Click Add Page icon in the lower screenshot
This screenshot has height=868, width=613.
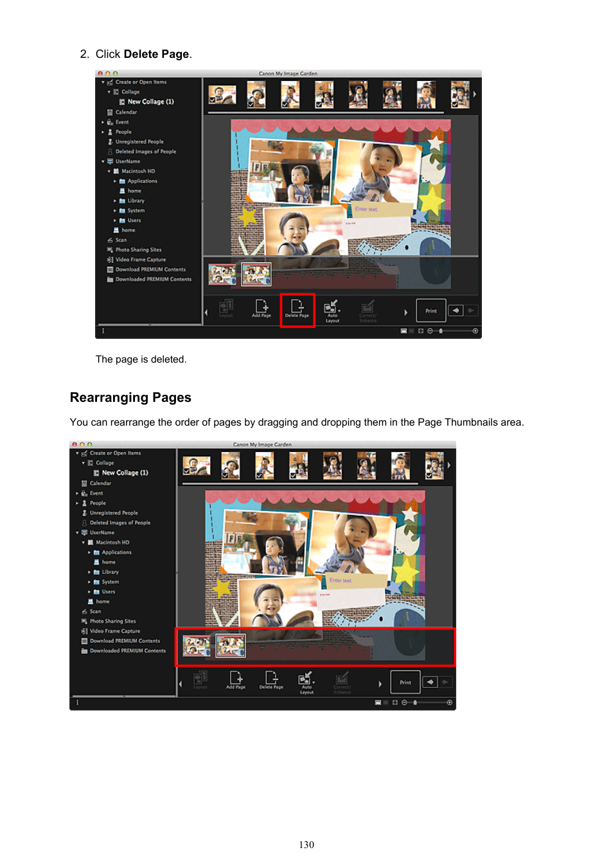pos(236,680)
